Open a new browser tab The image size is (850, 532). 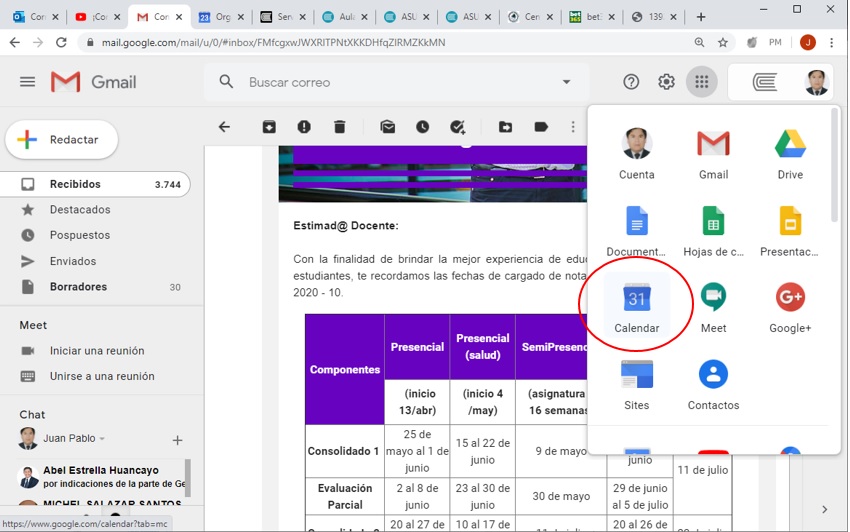[x=701, y=17]
